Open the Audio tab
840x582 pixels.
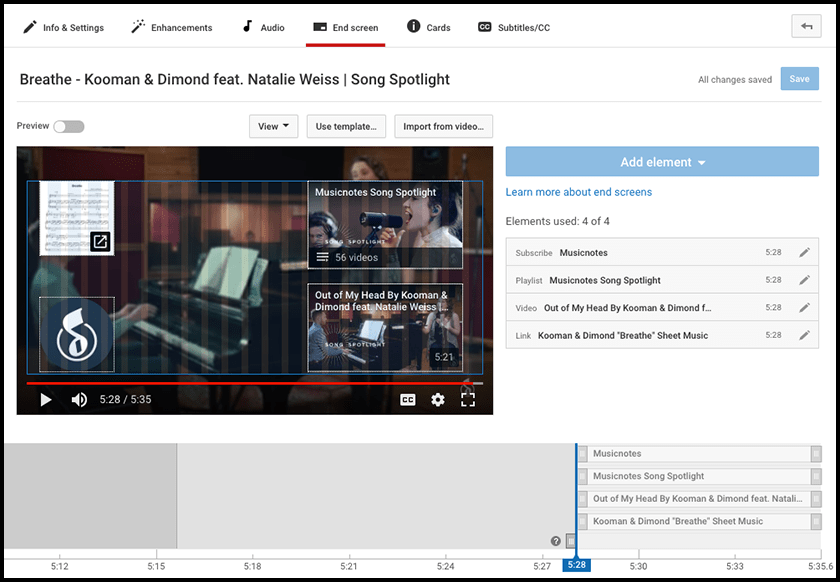click(263, 27)
